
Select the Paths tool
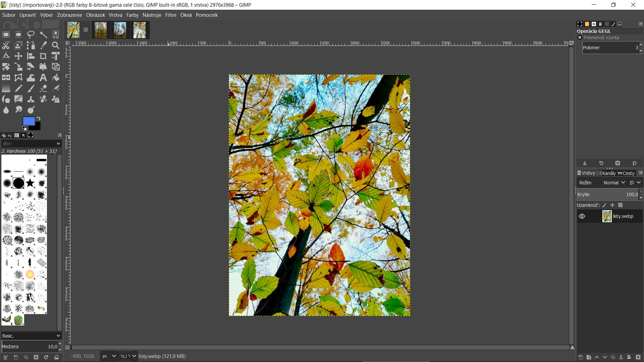pos(31,45)
